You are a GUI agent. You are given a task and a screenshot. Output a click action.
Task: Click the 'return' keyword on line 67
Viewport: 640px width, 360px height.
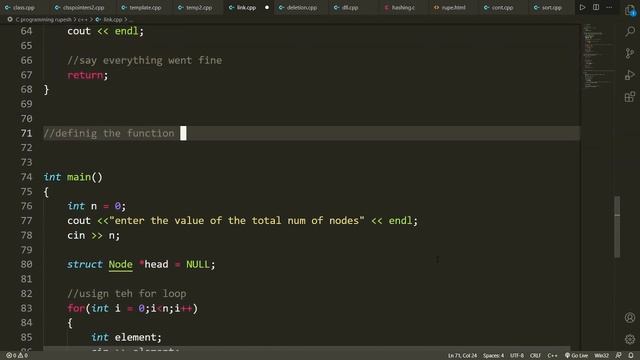tap(85, 75)
